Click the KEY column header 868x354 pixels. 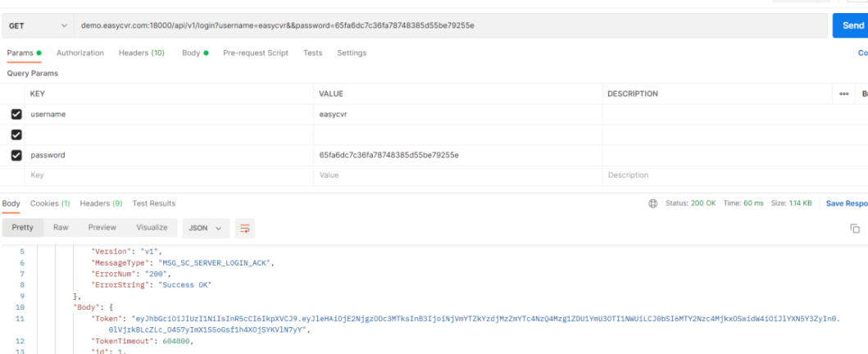(x=37, y=94)
